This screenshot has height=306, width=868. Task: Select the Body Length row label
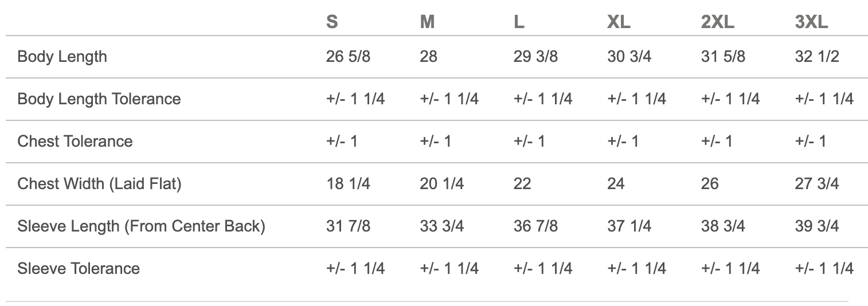[x=62, y=57]
